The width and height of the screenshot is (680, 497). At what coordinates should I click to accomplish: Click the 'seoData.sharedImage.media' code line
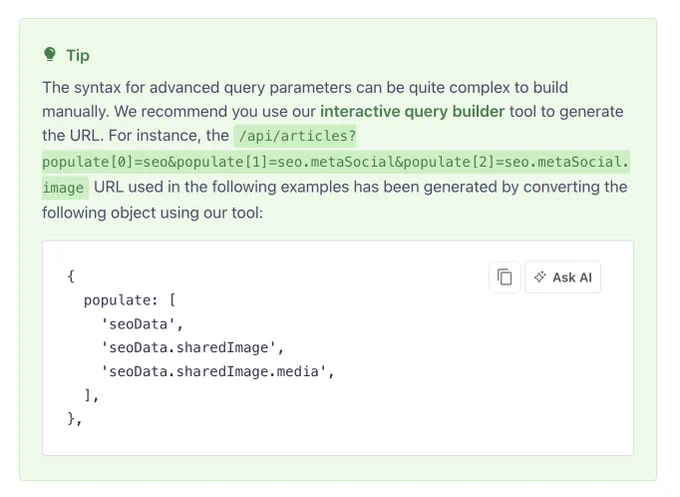(217, 372)
